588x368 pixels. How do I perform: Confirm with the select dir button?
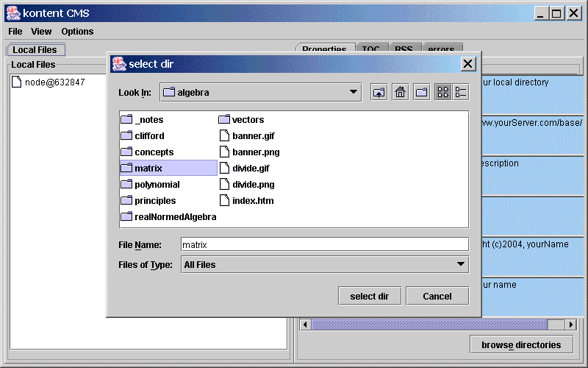(x=370, y=297)
